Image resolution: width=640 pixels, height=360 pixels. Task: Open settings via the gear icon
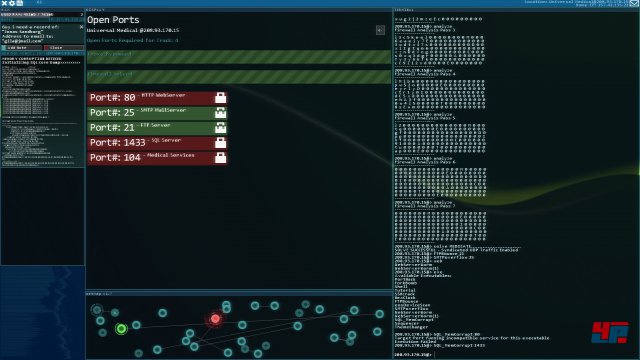pos(12,3)
